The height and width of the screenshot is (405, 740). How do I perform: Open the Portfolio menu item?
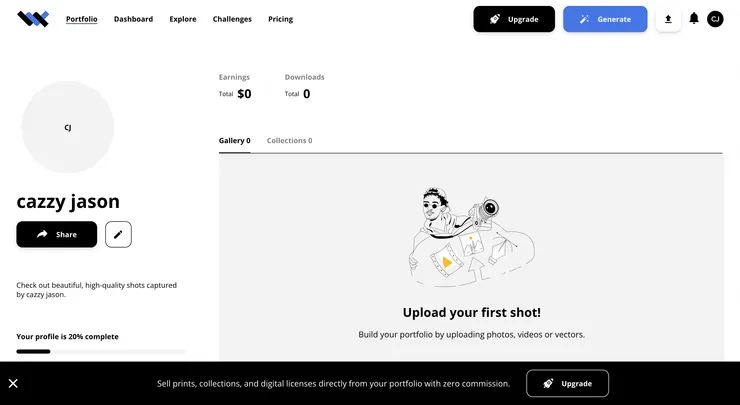click(x=82, y=19)
